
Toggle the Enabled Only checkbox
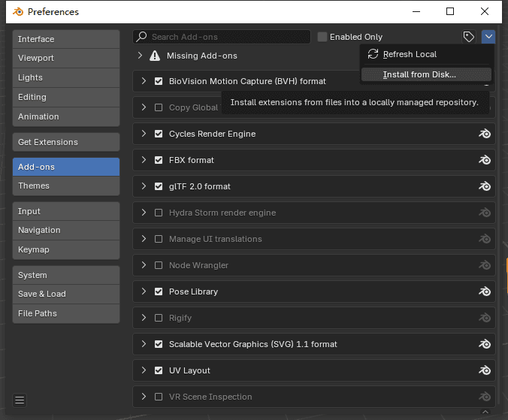(x=322, y=37)
